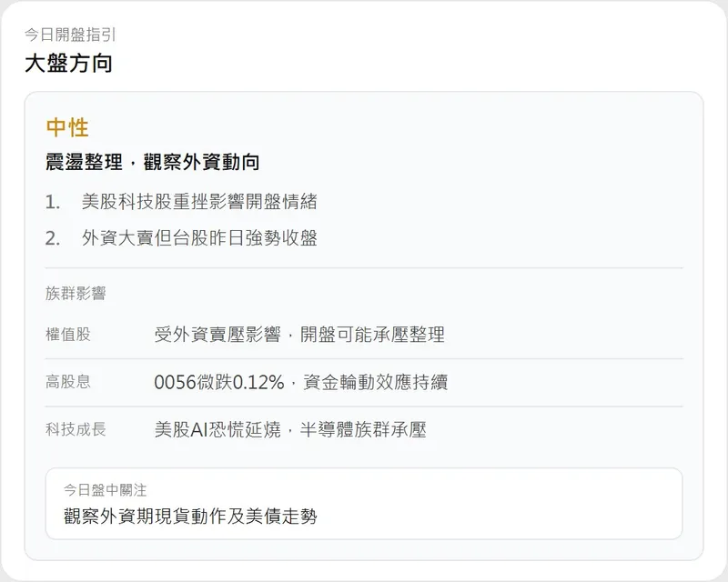This screenshot has width=728, height=582.
Task: Click the 美股AI恐慌延燒 description
Action: pos(217,430)
